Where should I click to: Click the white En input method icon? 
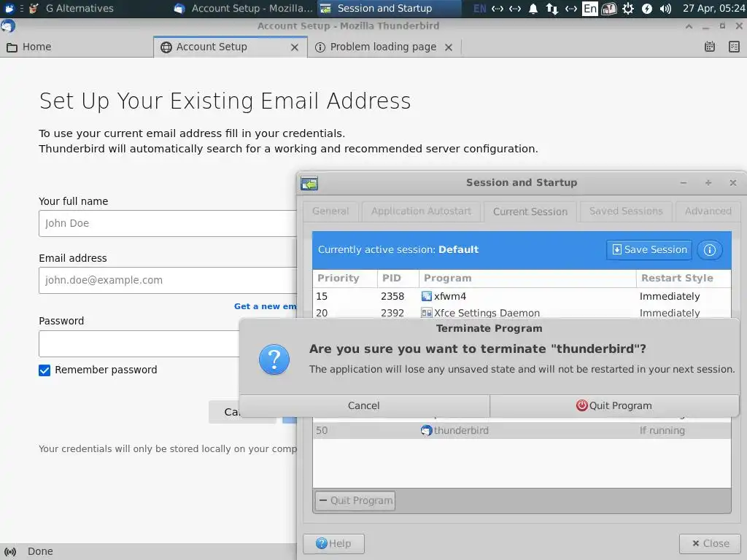pos(589,9)
